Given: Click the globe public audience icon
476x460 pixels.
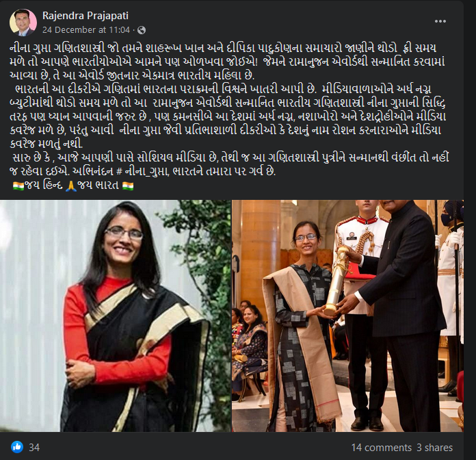Looking at the screenshot, I should coord(142,30).
